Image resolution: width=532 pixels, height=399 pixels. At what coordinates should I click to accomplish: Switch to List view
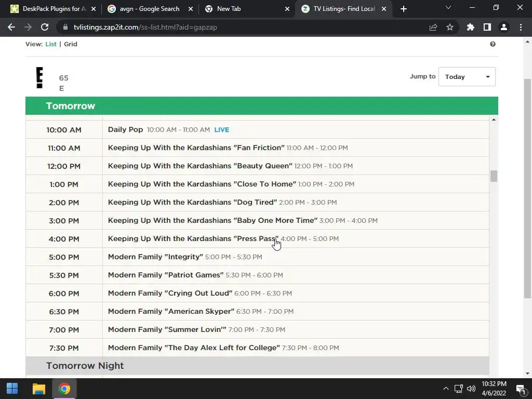[x=51, y=44]
